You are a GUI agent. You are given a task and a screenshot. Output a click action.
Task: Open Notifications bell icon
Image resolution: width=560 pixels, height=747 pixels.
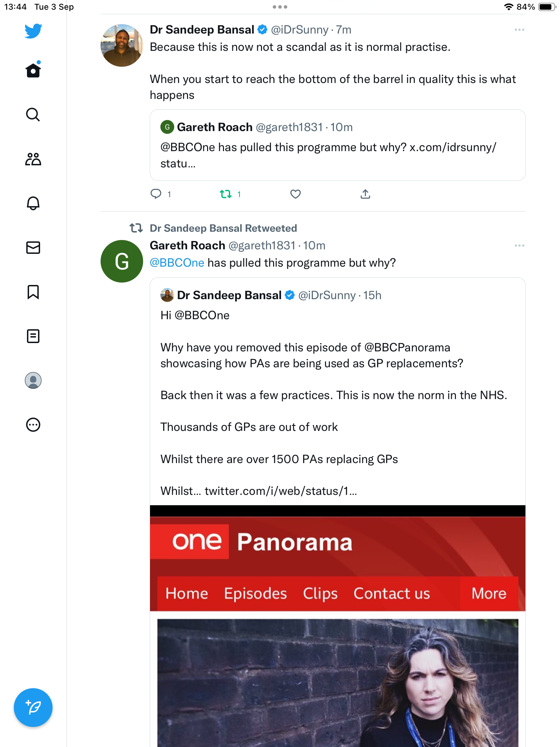33,203
